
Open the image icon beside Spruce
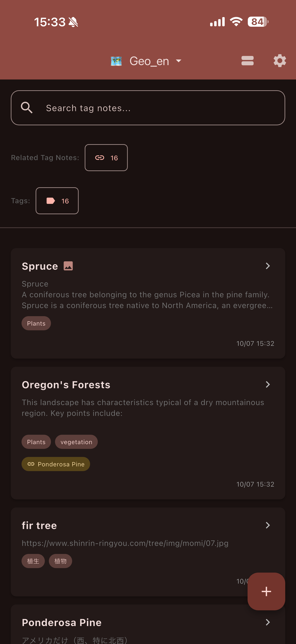[x=68, y=266]
